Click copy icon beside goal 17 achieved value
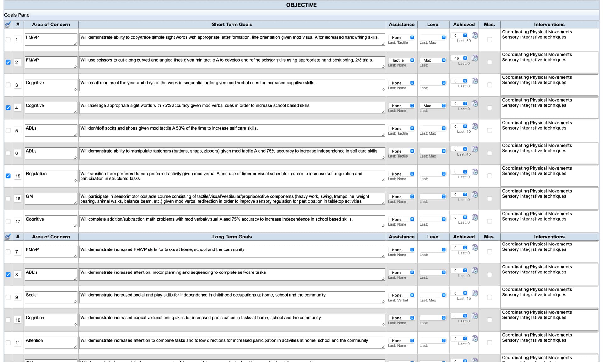 coord(475,217)
